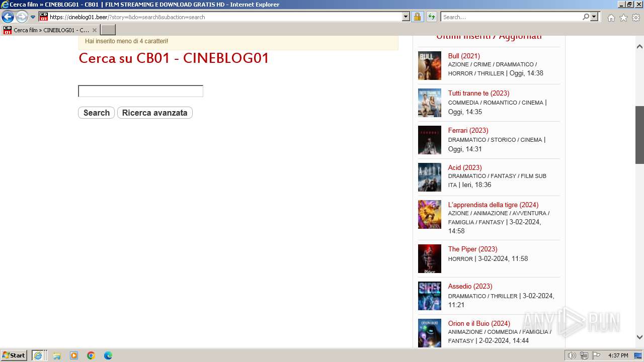Click The Piper poster thumbnail
This screenshot has height=362, width=644.
click(x=430, y=258)
